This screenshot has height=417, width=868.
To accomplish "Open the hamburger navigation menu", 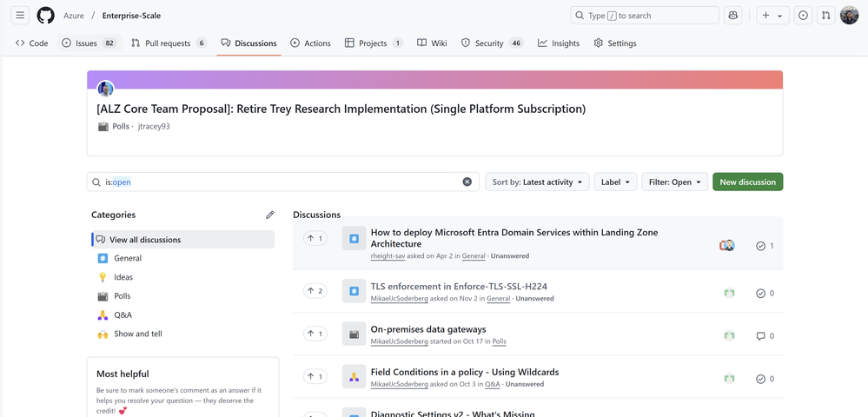I will coord(20,16).
